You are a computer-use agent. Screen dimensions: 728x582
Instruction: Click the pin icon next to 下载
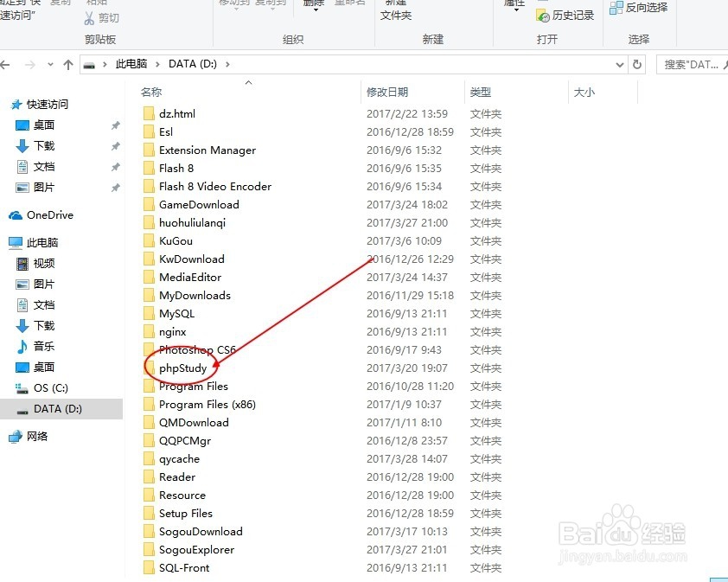coord(116,146)
